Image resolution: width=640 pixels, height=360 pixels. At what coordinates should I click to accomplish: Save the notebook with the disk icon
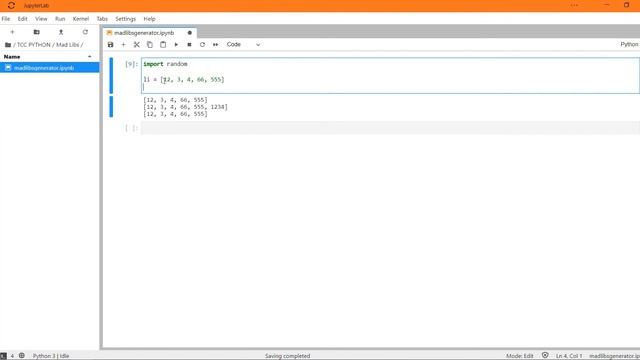click(x=110, y=44)
